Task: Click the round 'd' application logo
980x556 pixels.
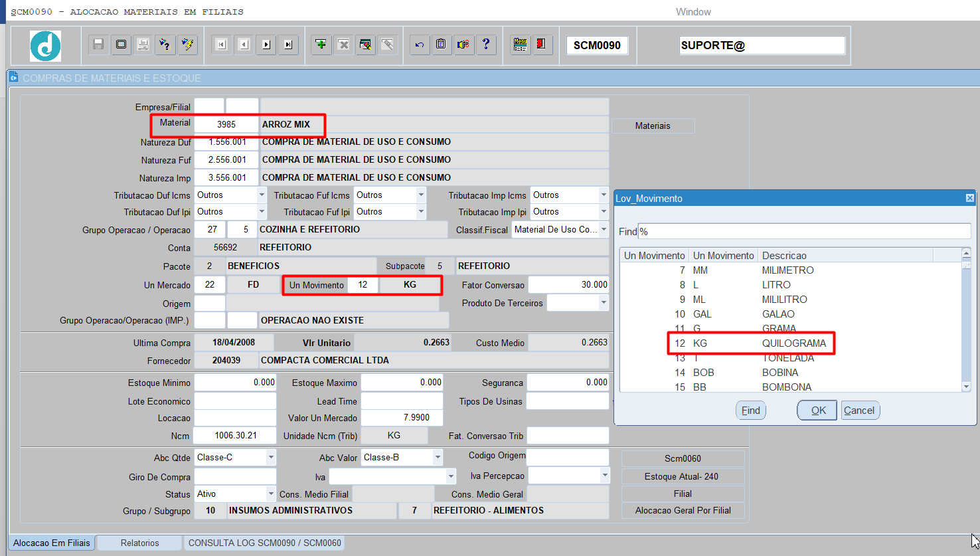Action: tap(46, 46)
